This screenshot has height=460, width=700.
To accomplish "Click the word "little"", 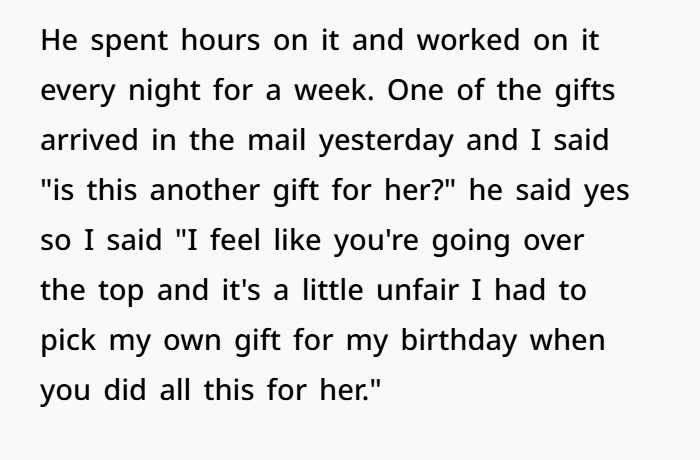I will click(x=333, y=290).
